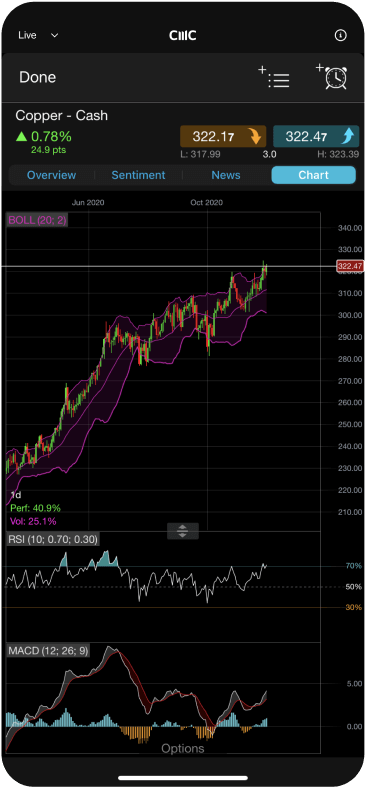
Task: Tap the 3.0 spread value
Action: point(269,154)
